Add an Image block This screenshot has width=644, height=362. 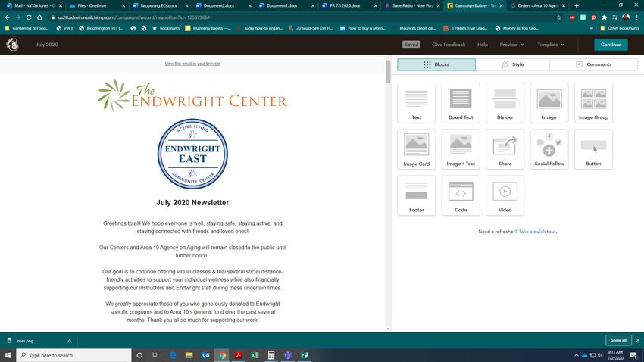tap(549, 103)
